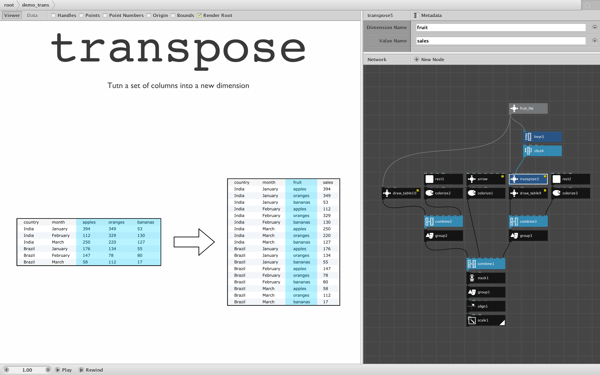Click the frame number field showing 1.00

27,370
